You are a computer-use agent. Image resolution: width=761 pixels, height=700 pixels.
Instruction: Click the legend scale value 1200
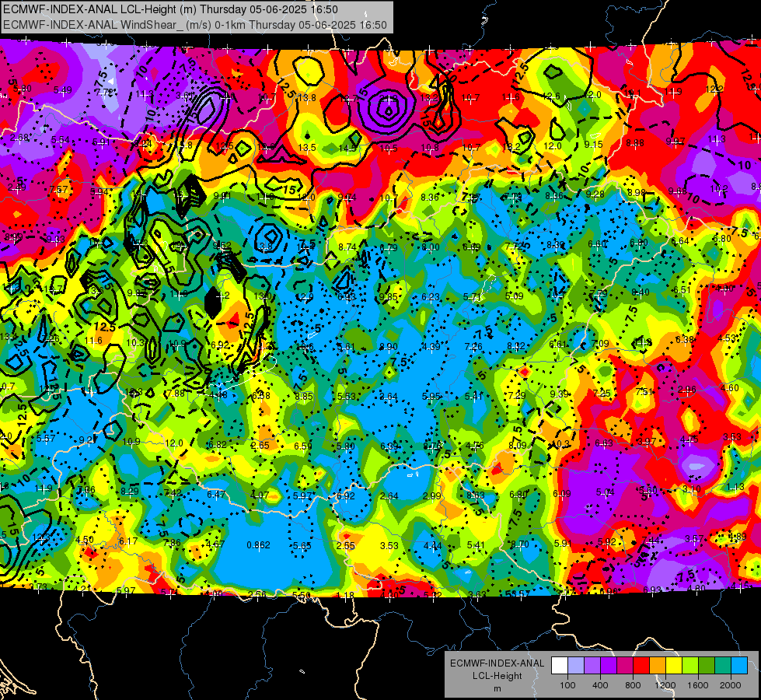pyautogui.click(x=665, y=685)
